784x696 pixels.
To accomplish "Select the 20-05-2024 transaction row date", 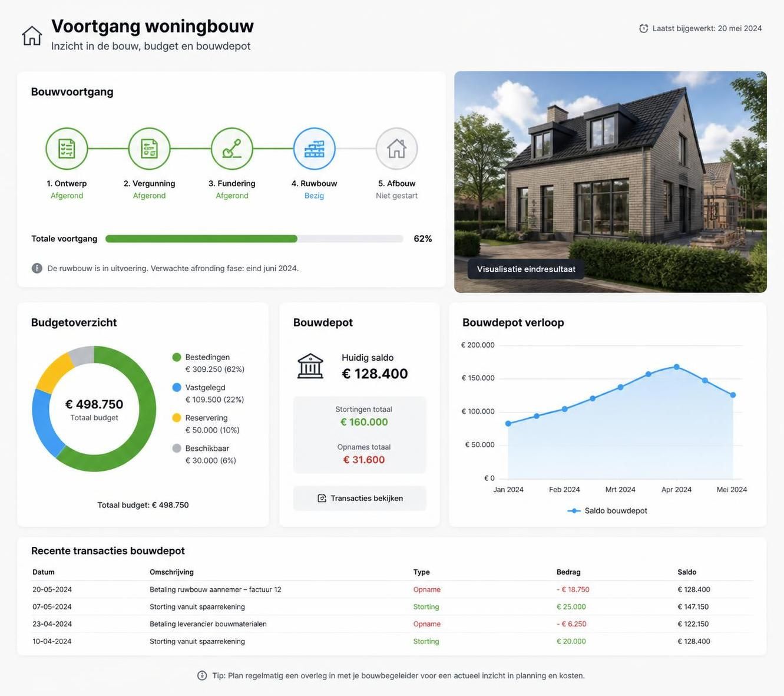I will point(52,589).
